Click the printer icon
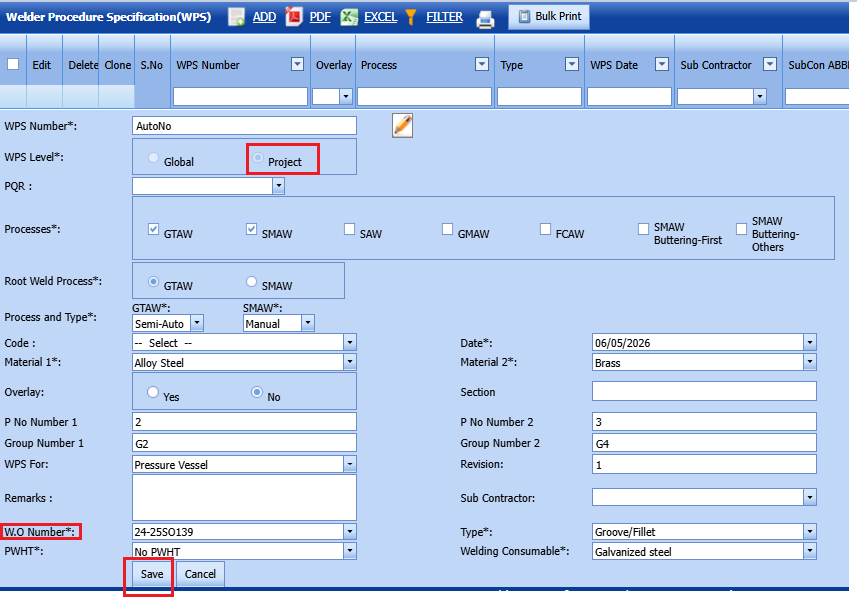Image resolution: width=857 pixels, height=601 pixels. tap(485, 20)
